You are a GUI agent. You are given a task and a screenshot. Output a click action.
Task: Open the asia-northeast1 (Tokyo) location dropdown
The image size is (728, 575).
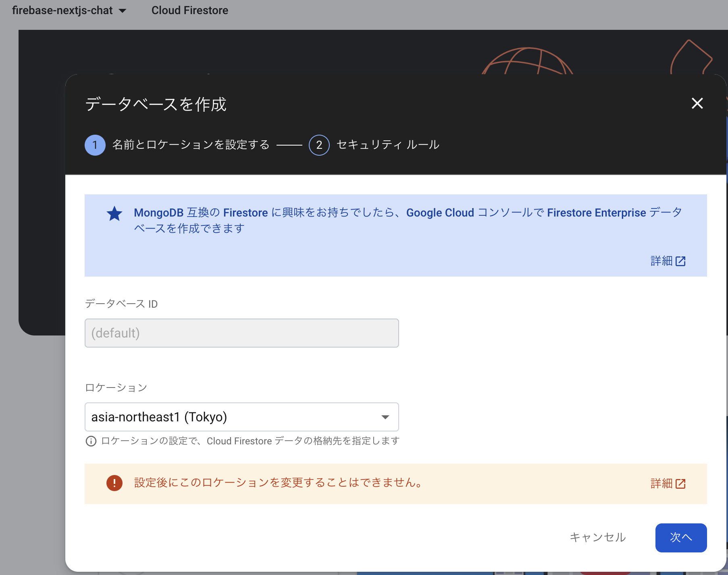[x=241, y=417]
